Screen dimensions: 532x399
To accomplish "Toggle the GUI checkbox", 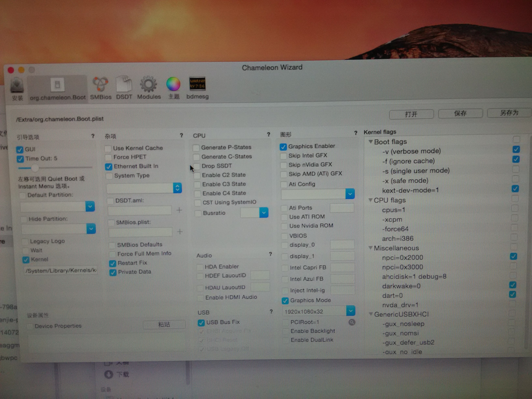I will (20, 150).
